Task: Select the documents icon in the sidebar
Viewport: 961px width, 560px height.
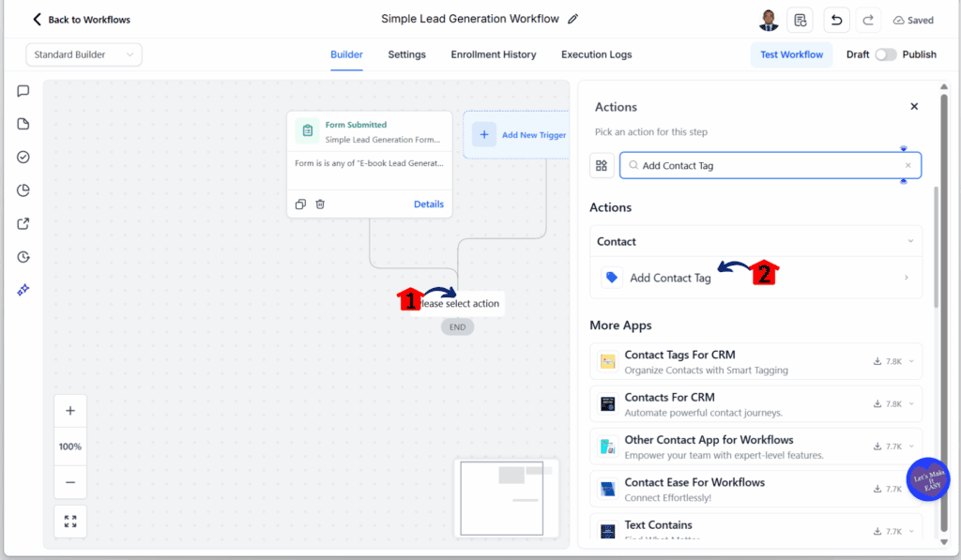Action: click(22, 124)
